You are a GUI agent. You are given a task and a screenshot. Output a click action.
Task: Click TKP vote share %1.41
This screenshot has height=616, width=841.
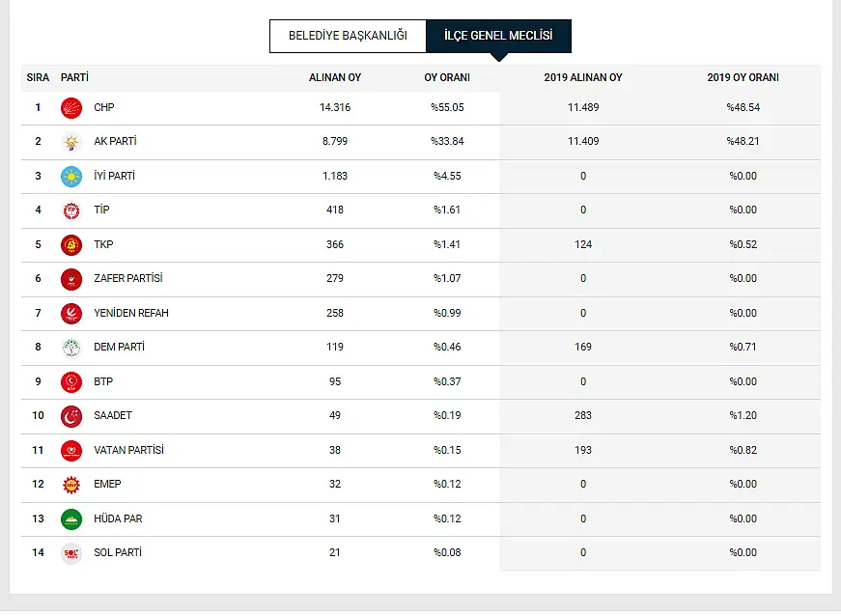[x=447, y=244]
